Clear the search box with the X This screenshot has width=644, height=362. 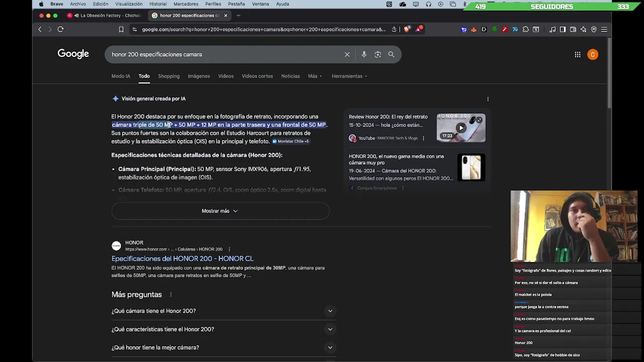(x=347, y=54)
